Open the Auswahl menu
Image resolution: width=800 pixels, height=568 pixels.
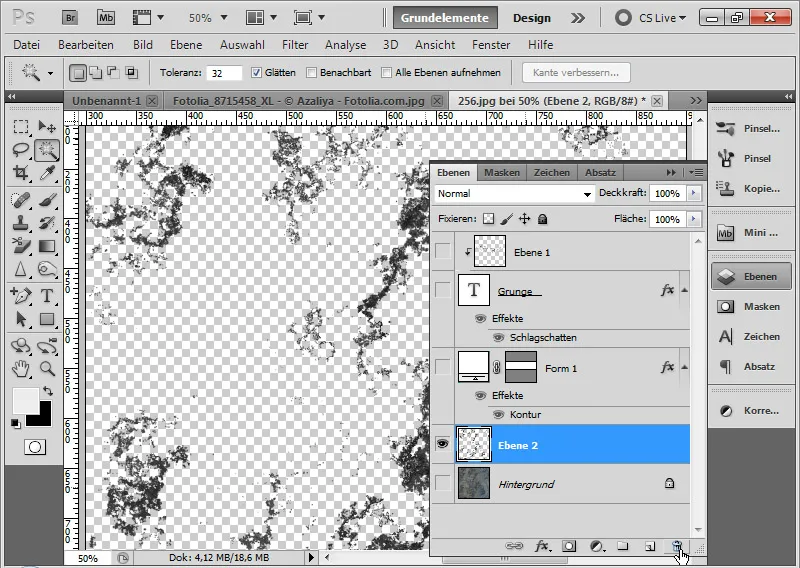click(x=242, y=45)
